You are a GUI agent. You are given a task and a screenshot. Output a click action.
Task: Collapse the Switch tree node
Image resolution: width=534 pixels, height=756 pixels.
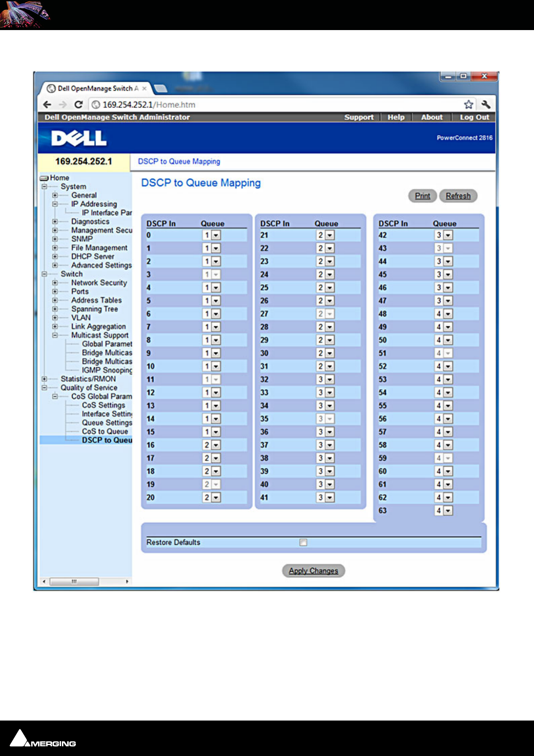click(44, 274)
